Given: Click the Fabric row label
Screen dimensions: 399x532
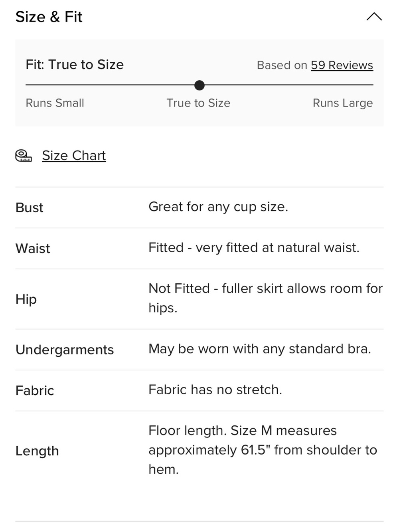Looking at the screenshot, I should [35, 390].
